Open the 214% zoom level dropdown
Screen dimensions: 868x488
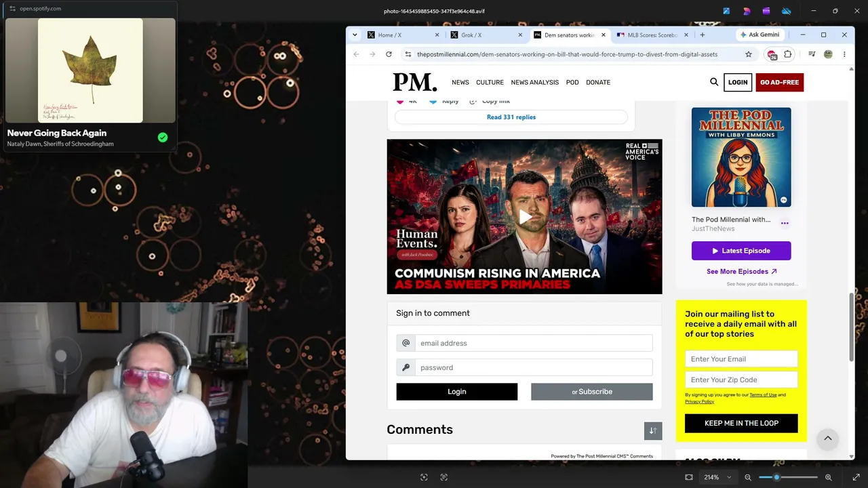[x=716, y=477]
